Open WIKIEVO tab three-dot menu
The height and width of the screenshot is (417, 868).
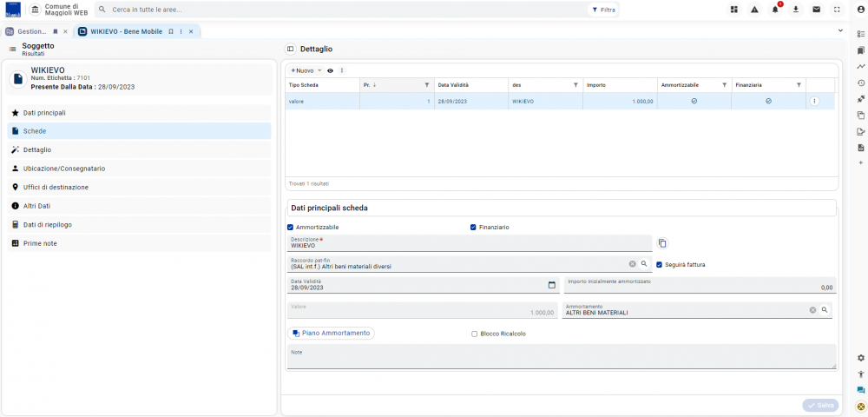(181, 31)
